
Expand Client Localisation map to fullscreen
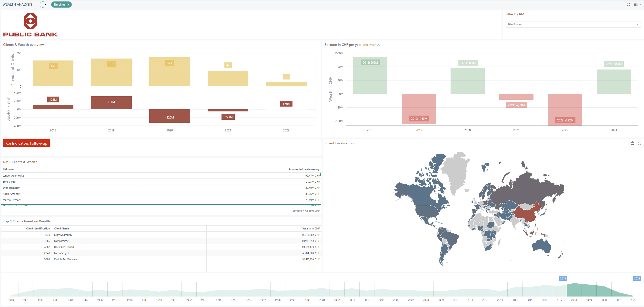639,143
